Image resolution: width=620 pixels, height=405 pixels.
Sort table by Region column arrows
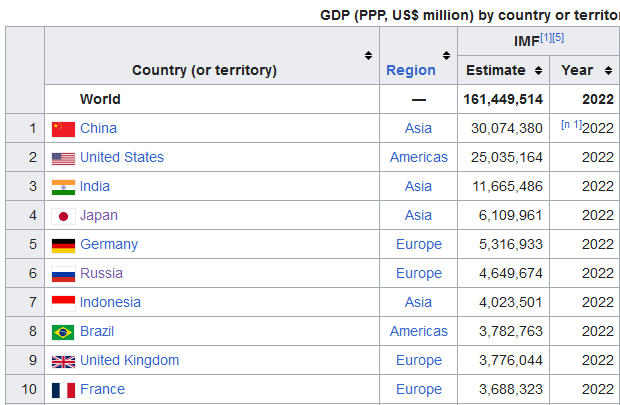click(x=446, y=55)
